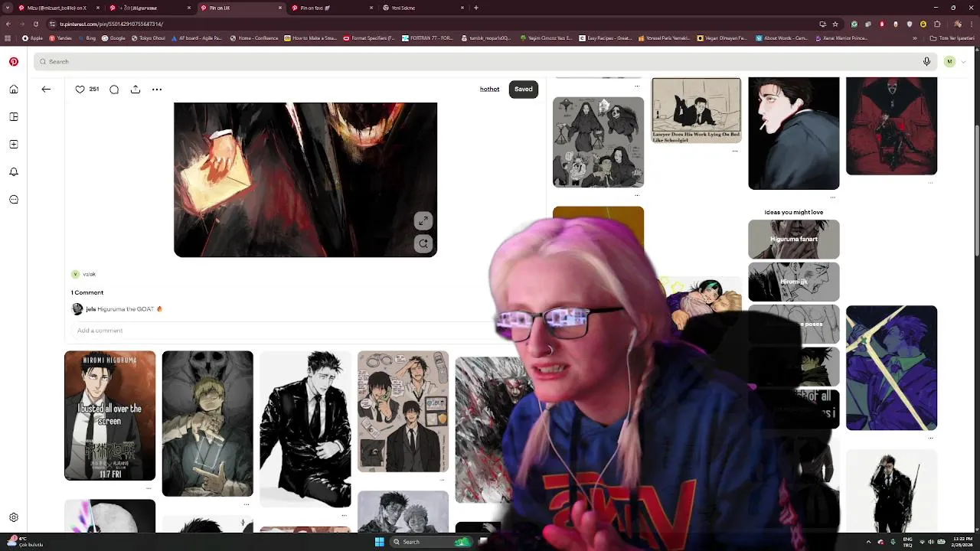The width and height of the screenshot is (980, 551).
Task: Open the skull and blond character pin
Action: point(207,423)
